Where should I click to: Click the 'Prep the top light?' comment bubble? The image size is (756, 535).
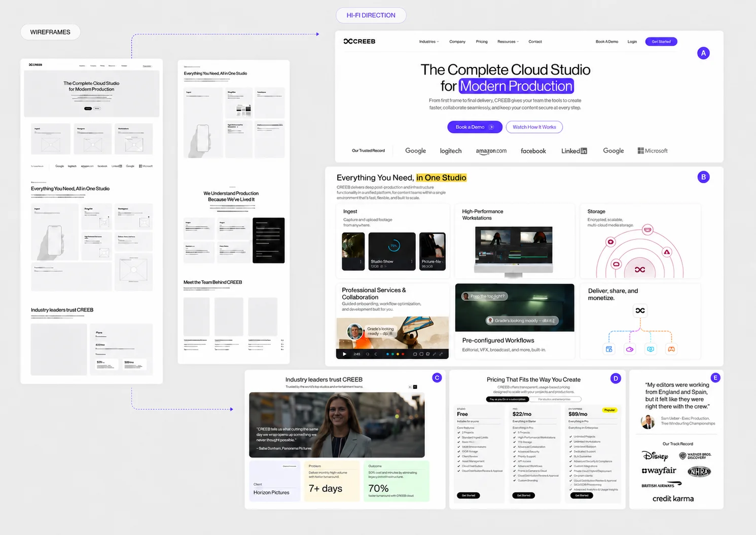[x=485, y=296]
